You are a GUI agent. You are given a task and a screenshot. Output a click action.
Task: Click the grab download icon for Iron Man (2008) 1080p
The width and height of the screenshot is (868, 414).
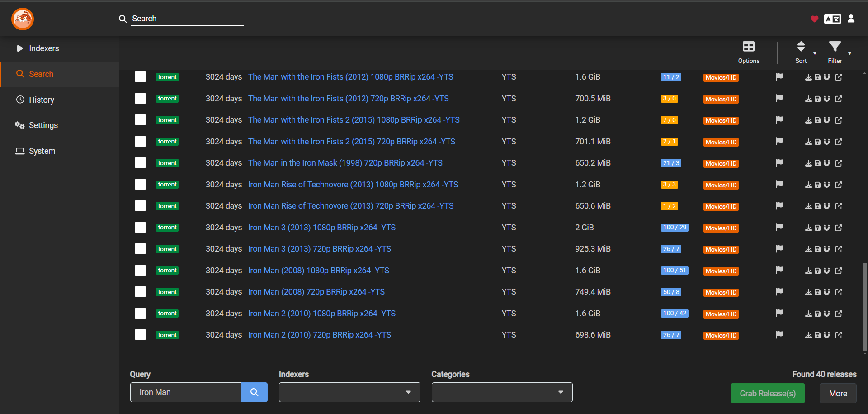[x=808, y=271]
